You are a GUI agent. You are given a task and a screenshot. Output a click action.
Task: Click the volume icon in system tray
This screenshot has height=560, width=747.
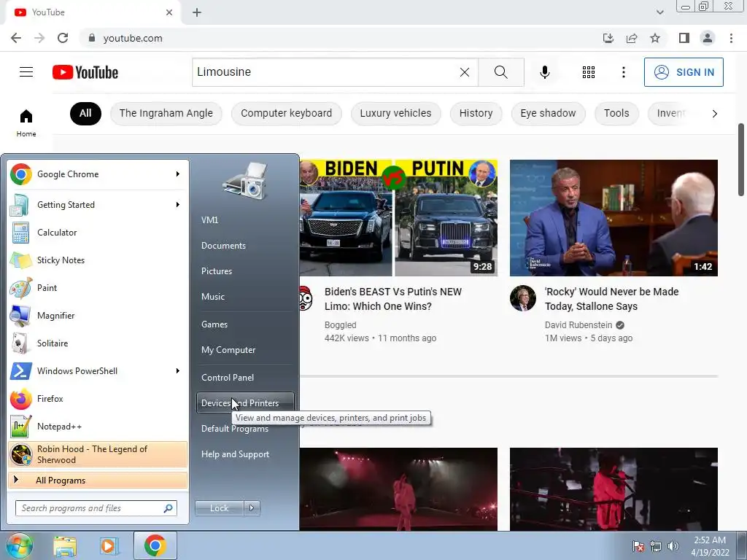pyautogui.click(x=673, y=546)
